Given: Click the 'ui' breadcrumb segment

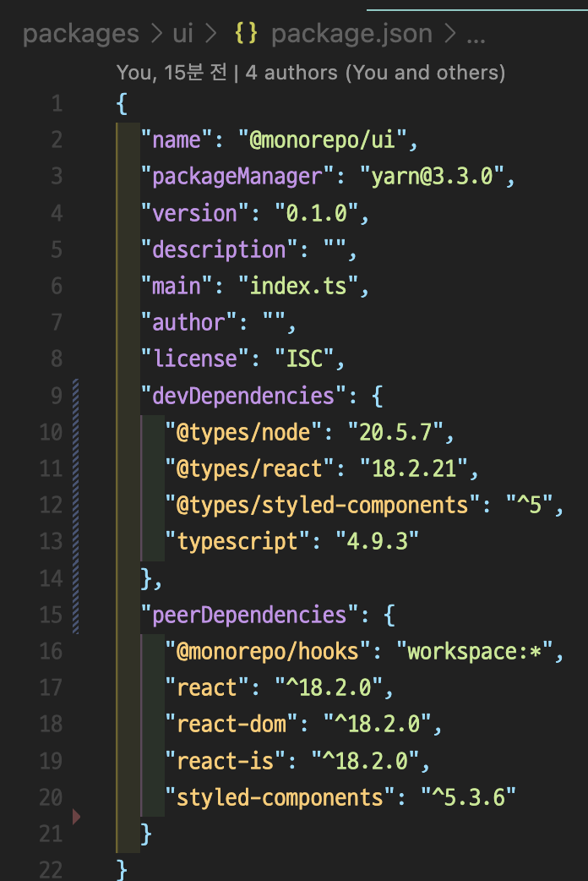Looking at the screenshot, I should 183,34.
